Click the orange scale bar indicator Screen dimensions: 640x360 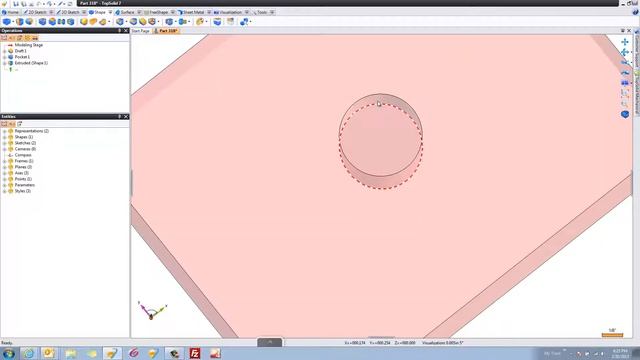612,335
